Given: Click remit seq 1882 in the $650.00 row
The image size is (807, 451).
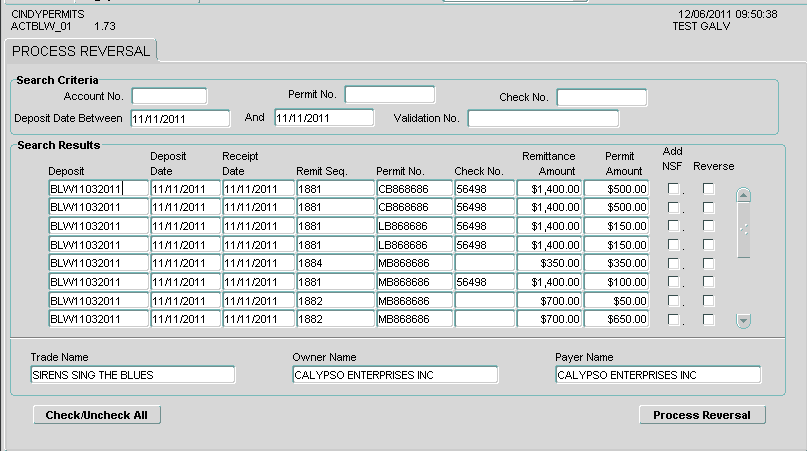Looking at the screenshot, I should click(x=335, y=319).
